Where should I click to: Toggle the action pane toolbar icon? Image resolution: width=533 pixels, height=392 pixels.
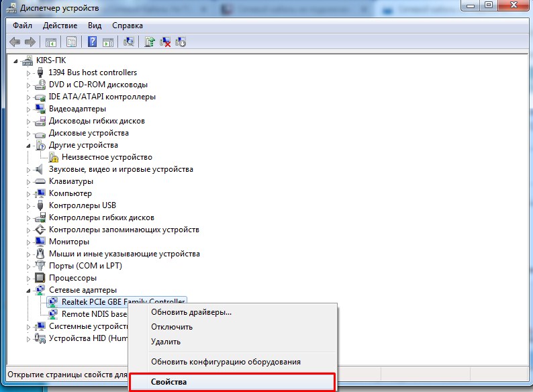[108, 42]
